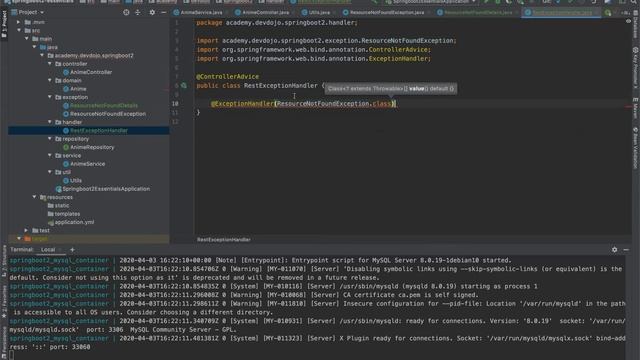
Task: Open the Bean Validation tool window strip
Action: pyautogui.click(x=636, y=148)
